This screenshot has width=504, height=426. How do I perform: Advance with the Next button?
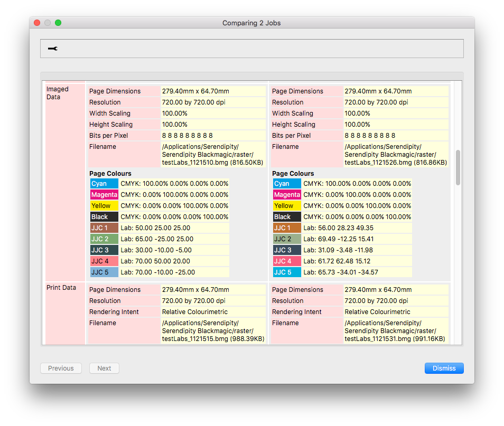(x=104, y=368)
